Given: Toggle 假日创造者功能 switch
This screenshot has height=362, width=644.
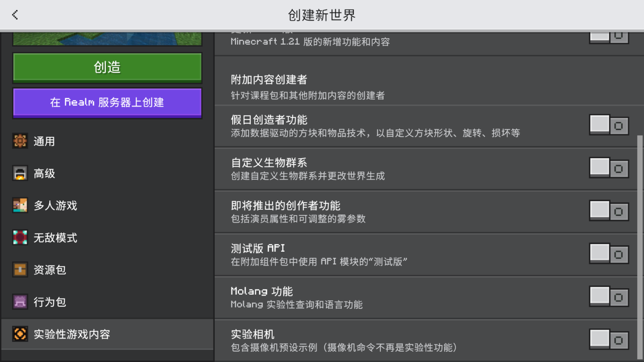Looking at the screenshot, I should coord(609,125).
